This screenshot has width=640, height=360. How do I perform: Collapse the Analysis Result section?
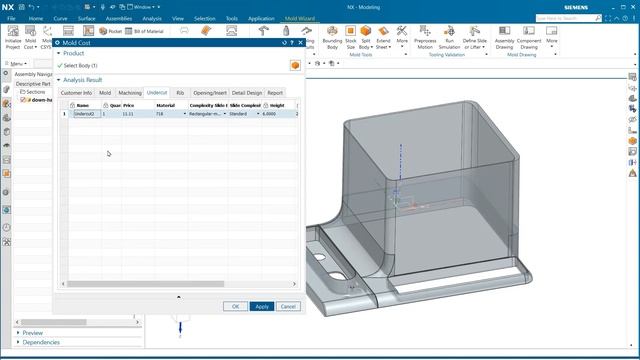(59, 80)
